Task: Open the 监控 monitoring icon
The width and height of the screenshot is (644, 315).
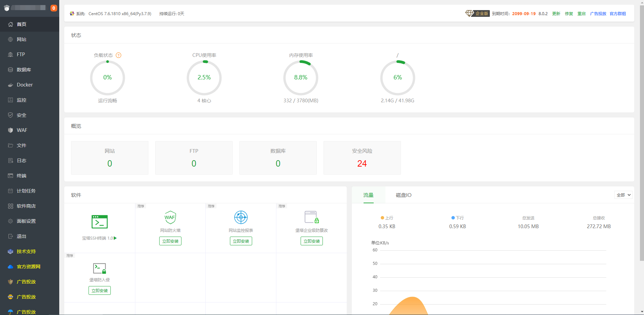Action: [x=10, y=100]
